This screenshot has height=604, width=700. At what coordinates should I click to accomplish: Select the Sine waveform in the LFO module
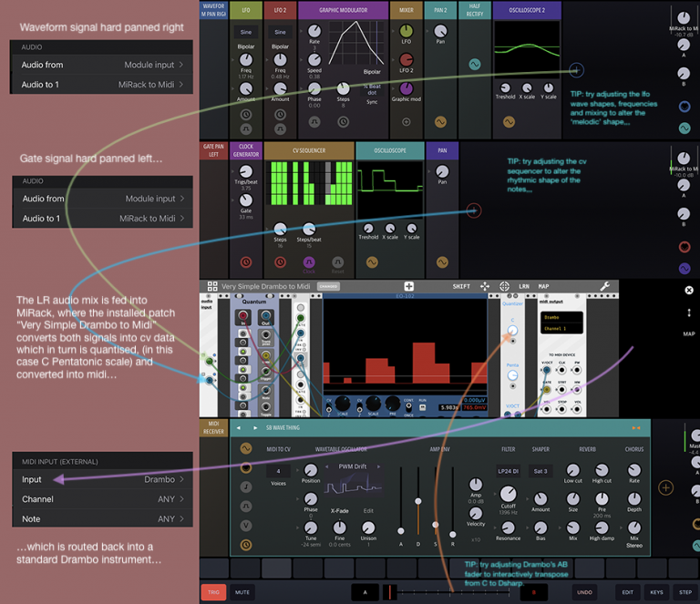pyautogui.click(x=246, y=32)
